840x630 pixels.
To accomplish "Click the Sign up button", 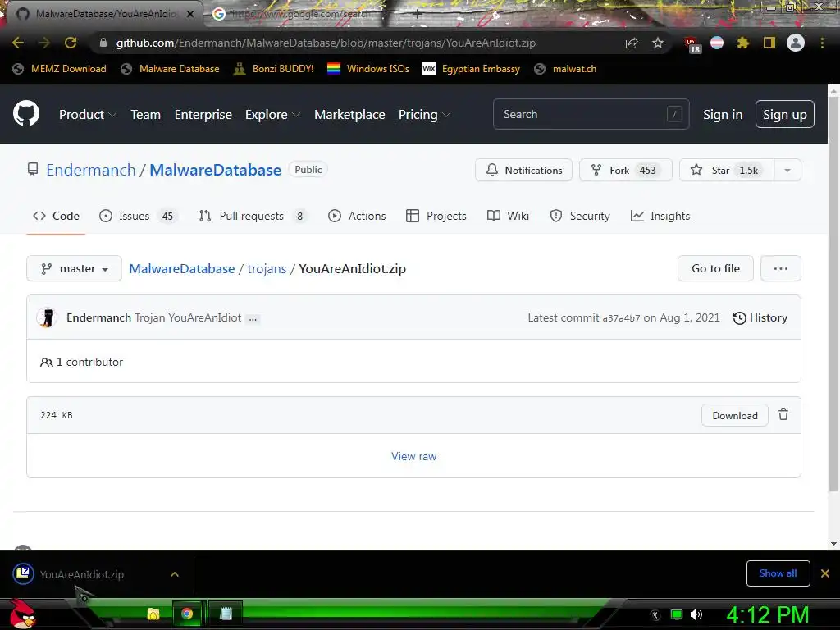I will click(x=785, y=114).
